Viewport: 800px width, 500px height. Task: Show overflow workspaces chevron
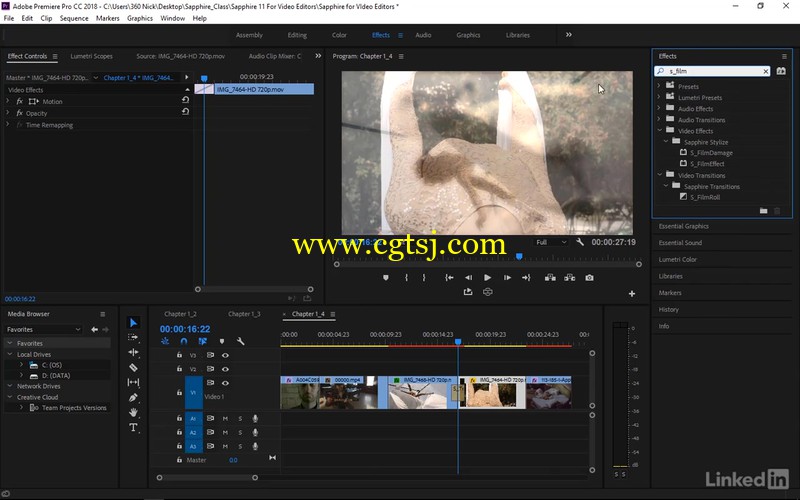pos(568,35)
